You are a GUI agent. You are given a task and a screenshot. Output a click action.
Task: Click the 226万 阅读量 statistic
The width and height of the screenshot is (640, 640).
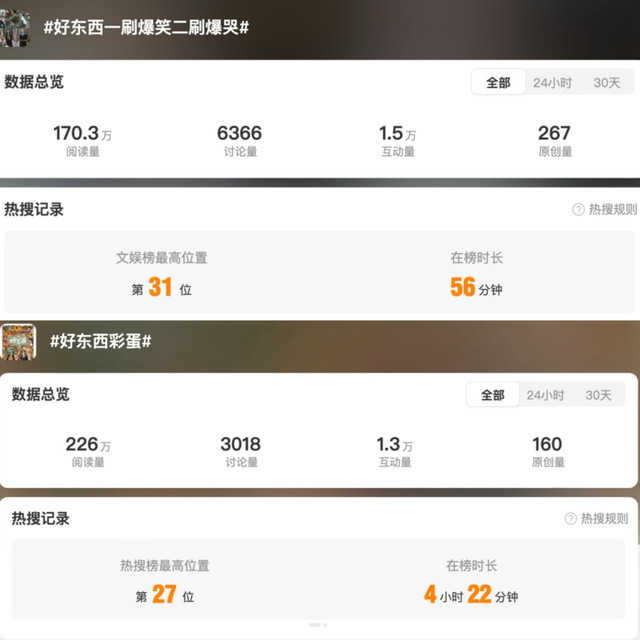pos(88,451)
